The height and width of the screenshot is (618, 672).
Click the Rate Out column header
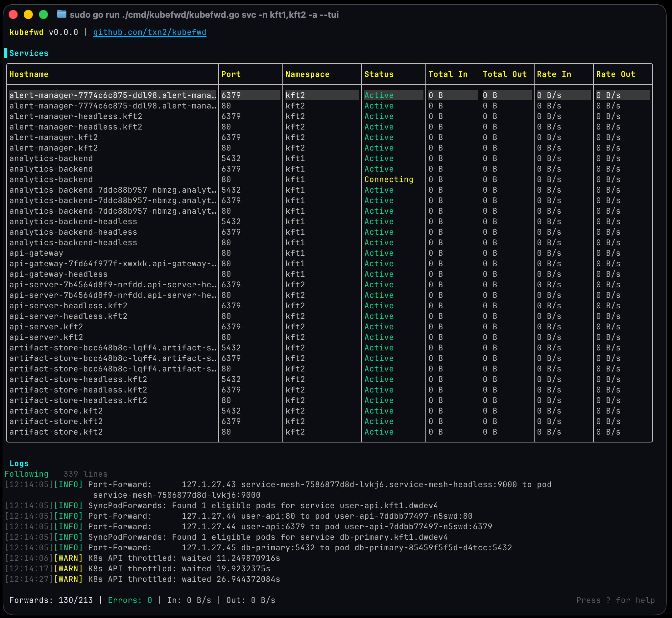(615, 74)
